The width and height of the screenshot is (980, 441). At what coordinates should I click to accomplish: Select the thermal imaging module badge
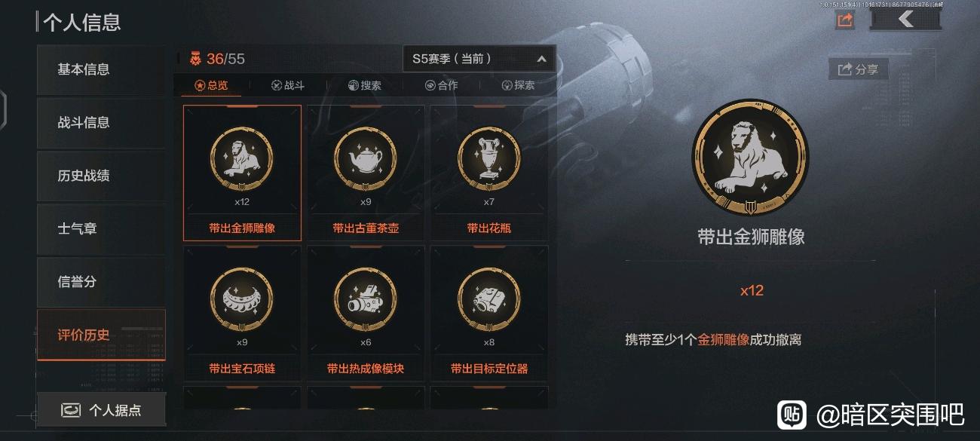click(x=366, y=313)
